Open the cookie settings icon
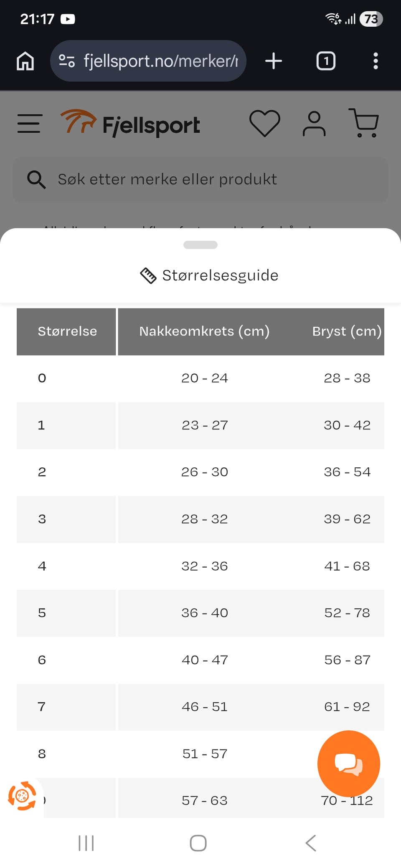The height and width of the screenshot is (868, 401). point(22,796)
